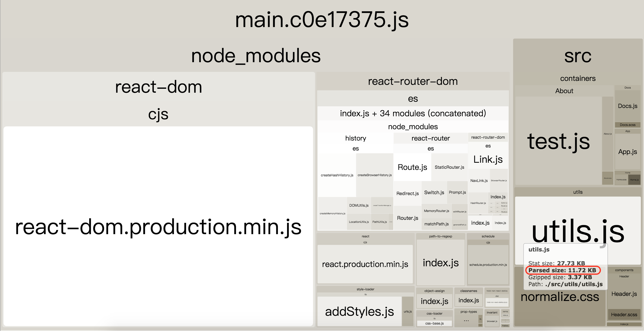Click the utils folder header
The image size is (644, 331).
(x=577, y=192)
